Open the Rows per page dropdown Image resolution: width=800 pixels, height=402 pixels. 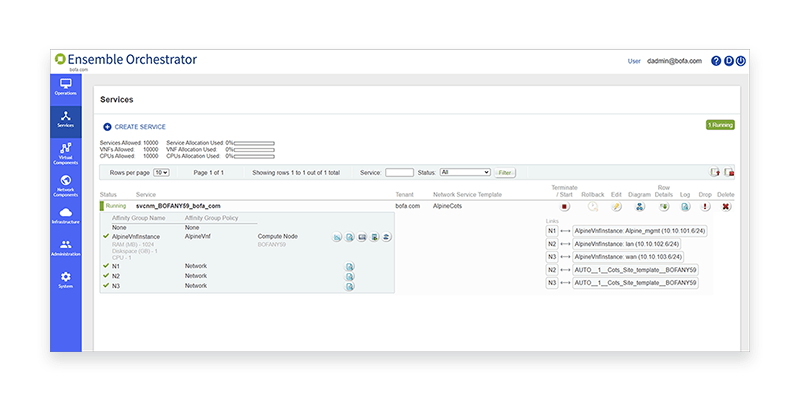(161, 172)
